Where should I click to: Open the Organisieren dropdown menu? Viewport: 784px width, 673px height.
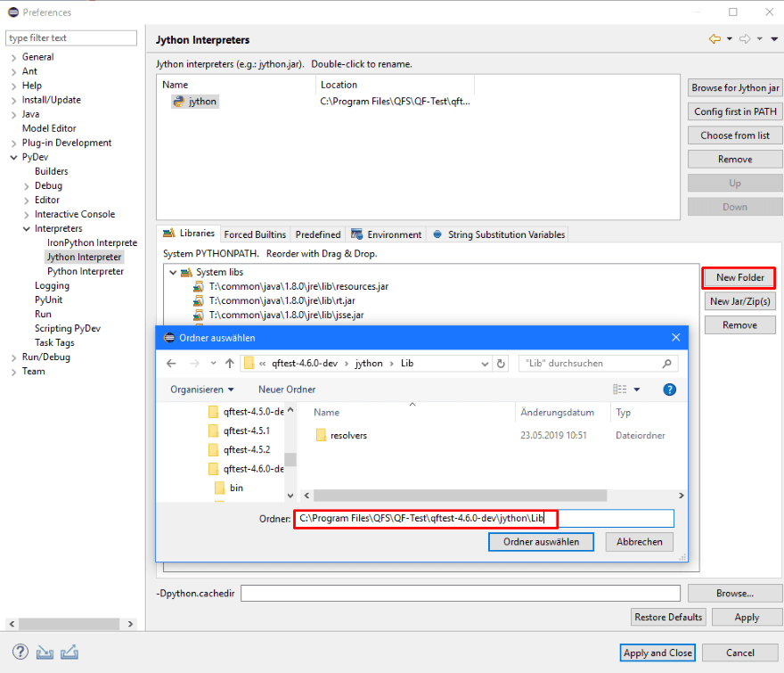[202, 390]
